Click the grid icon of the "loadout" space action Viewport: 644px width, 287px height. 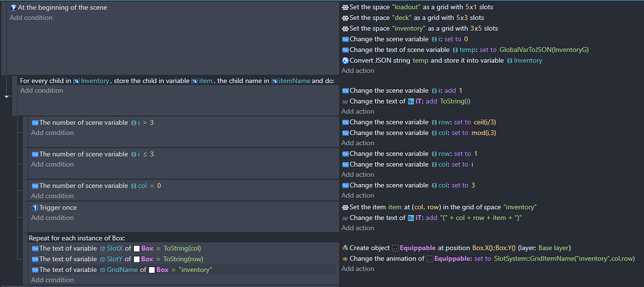(345, 8)
